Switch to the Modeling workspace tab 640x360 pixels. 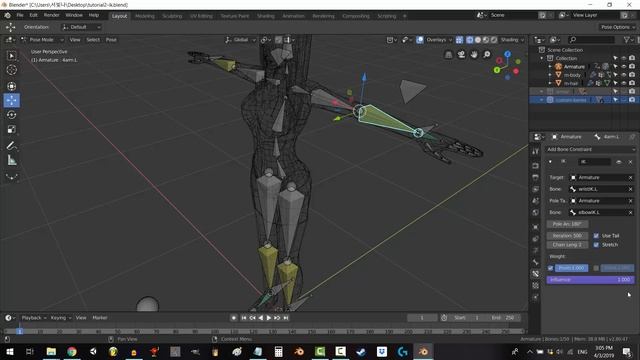pyautogui.click(x=145, y=16)
